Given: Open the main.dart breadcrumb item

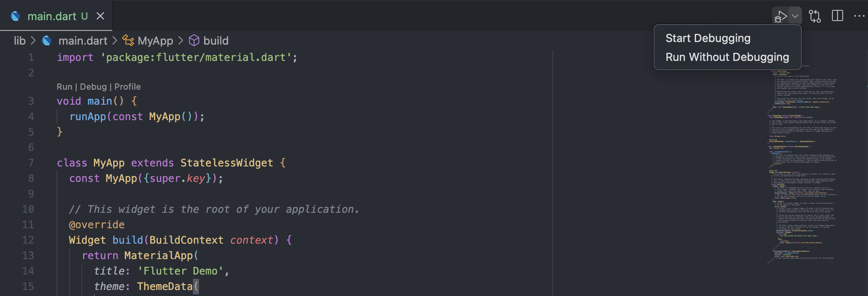Looking at the screenshot, I should (83, 41).
